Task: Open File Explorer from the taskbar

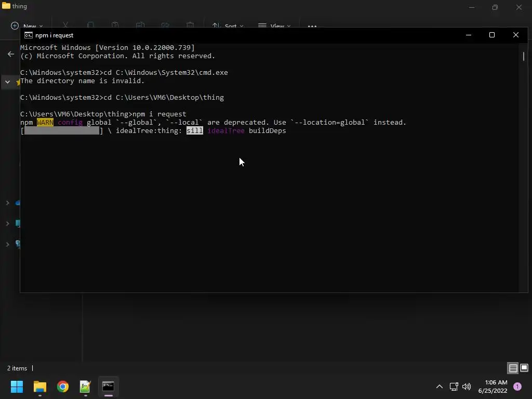Action: click(39, 387)
